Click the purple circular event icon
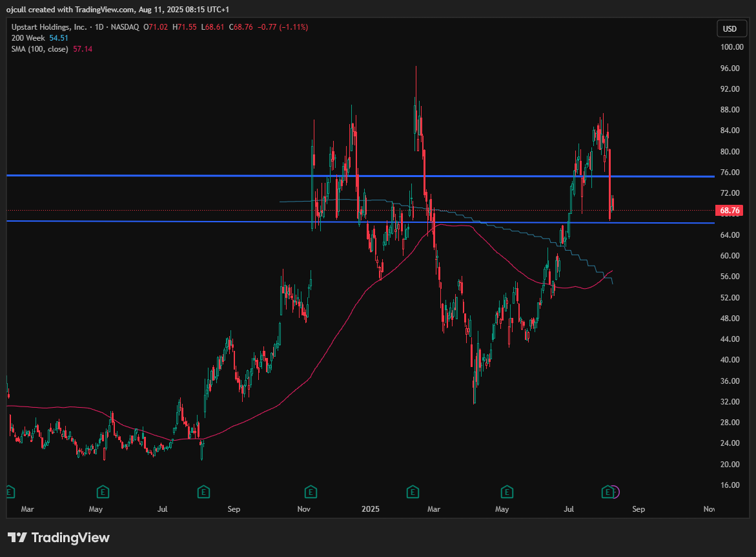This screenshot has height=557, width=756. click(x=615, y=492)
